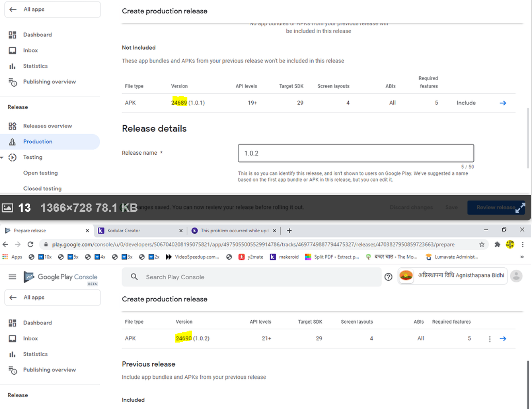Image resolution: width=532 pixels, height=409 pixels.
Task: Expand fullscreen image viewer icon
Action: click(x=520, y=208)
